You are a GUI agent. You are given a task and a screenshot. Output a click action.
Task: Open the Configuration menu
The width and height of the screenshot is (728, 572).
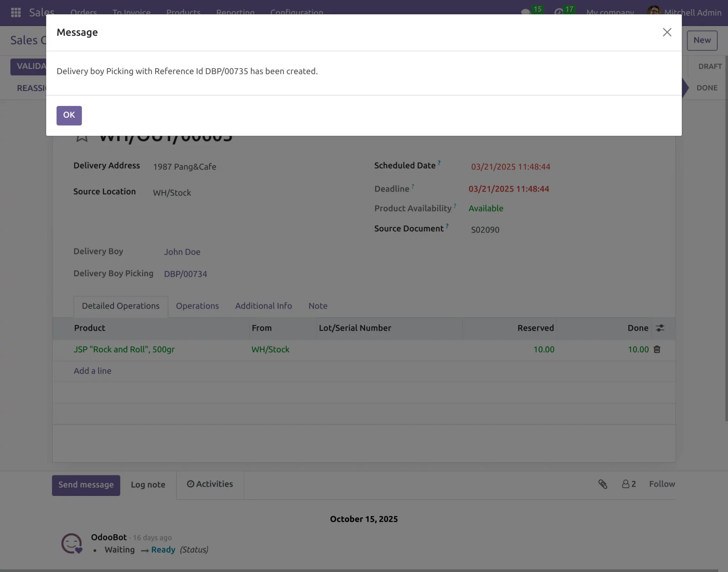[297, 12]
